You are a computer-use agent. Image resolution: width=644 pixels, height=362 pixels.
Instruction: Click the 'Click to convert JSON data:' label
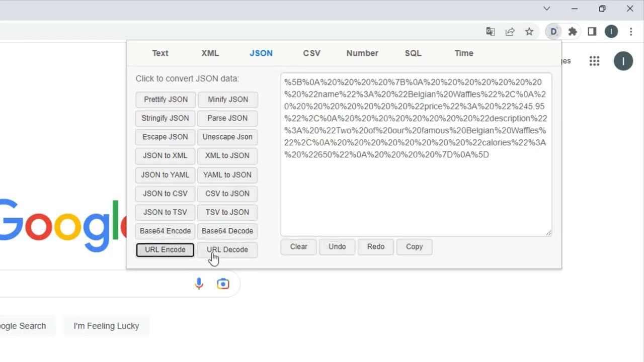click(187, 79)
